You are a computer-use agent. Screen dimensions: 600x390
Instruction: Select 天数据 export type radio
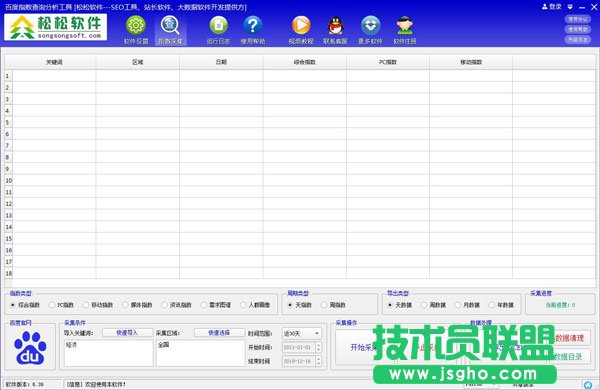pyautogui.click(x=390, y=305)
